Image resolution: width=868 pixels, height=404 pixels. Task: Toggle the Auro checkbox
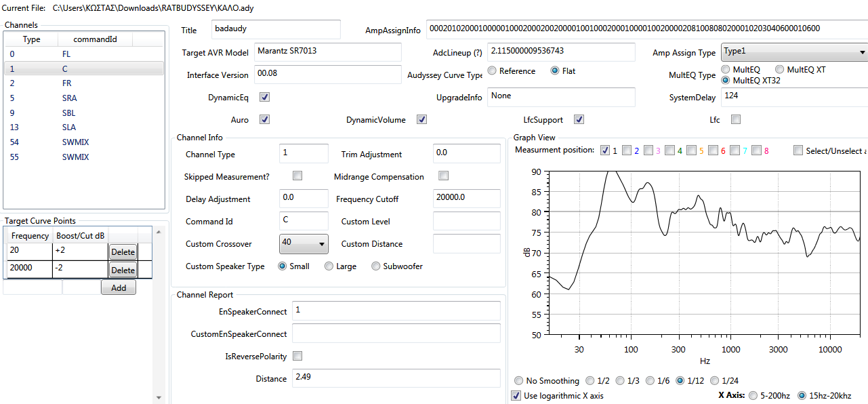pos(265,120)
